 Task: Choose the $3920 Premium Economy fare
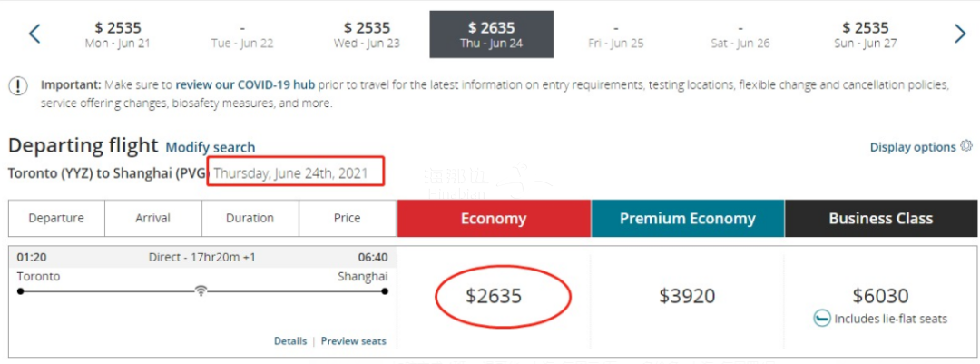coord(687,296)
